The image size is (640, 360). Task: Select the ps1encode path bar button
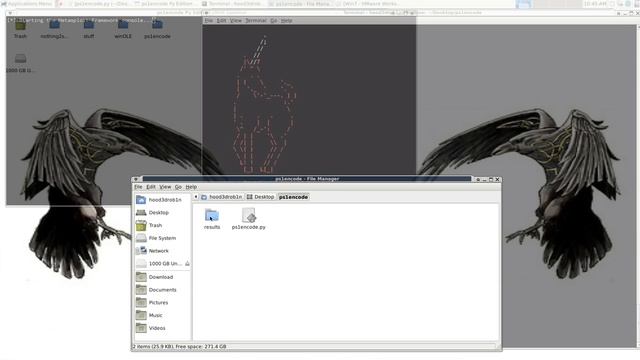coord(293,197)
